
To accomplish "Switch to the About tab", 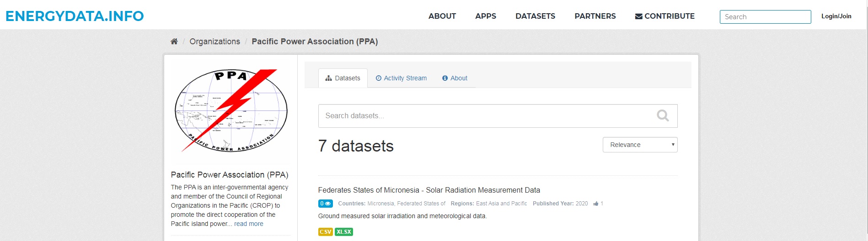I will (x=455, y=78).
